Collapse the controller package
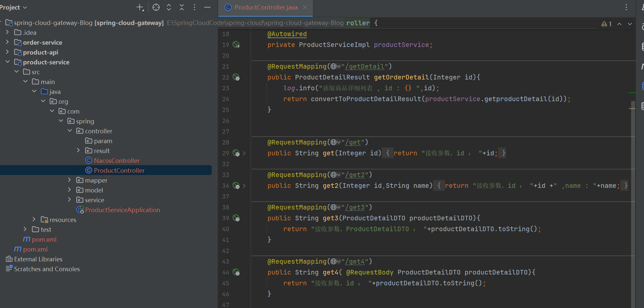This screenshot has height=308, width=644. coord(70,131)
